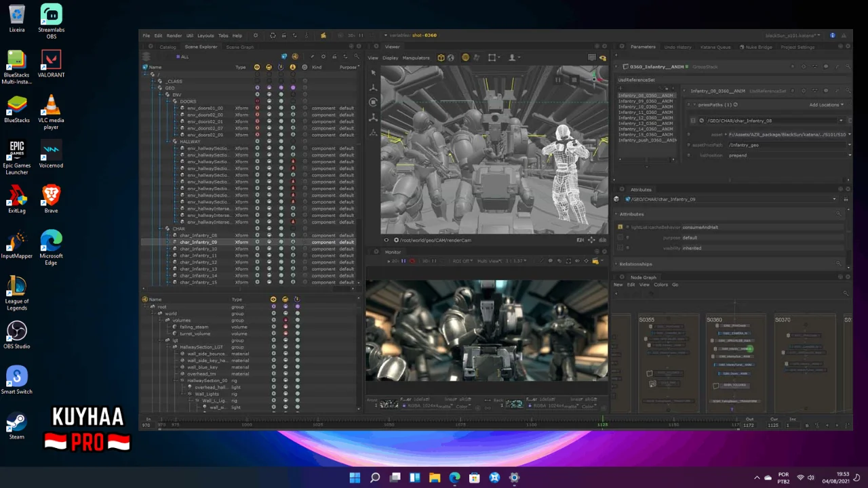868x488 pixels.
Task: Select Infantry_push_0360__ANIM in reference list
Action: coord(648,140)
